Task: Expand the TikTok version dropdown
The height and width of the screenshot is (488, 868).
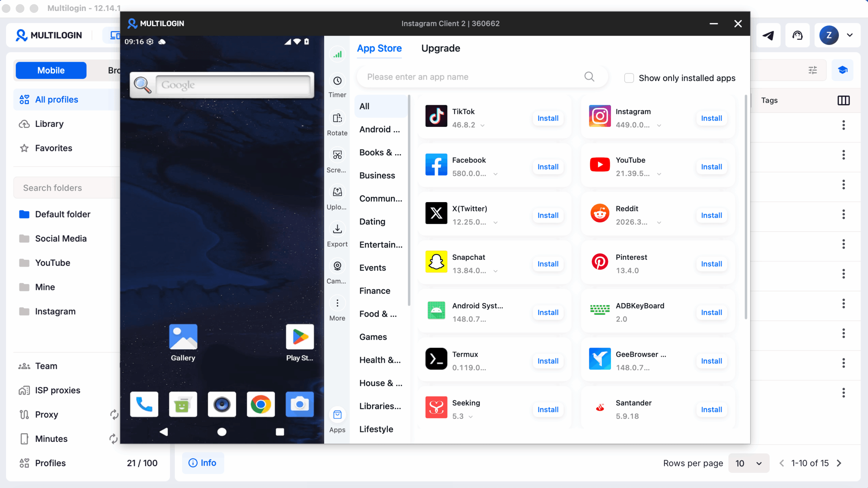Action: (482, 125)
